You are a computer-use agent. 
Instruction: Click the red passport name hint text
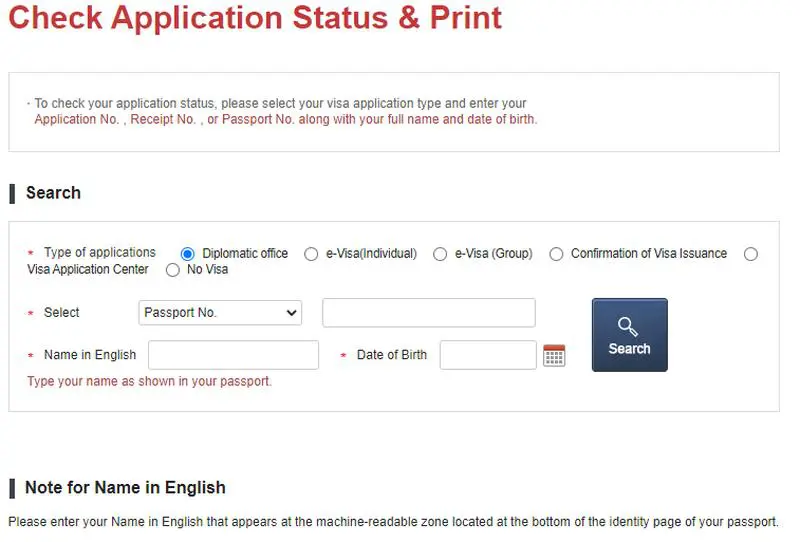point(149,381)
